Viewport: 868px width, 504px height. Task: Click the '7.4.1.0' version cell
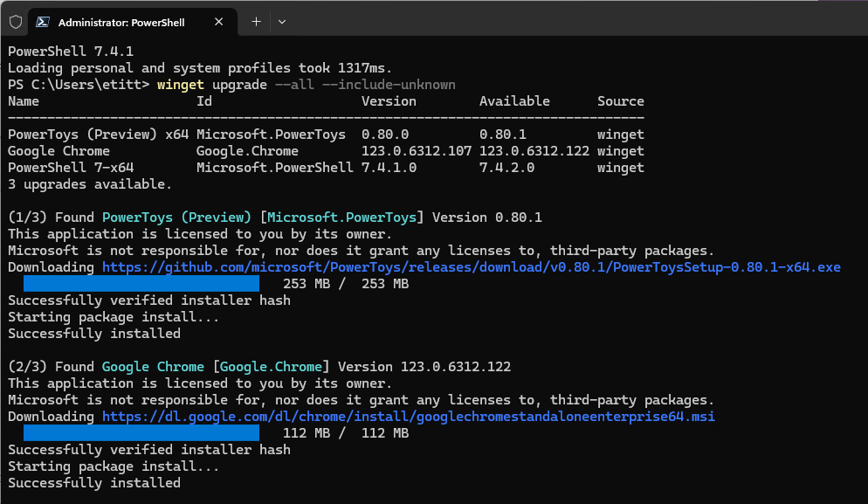tap(389, 168)
